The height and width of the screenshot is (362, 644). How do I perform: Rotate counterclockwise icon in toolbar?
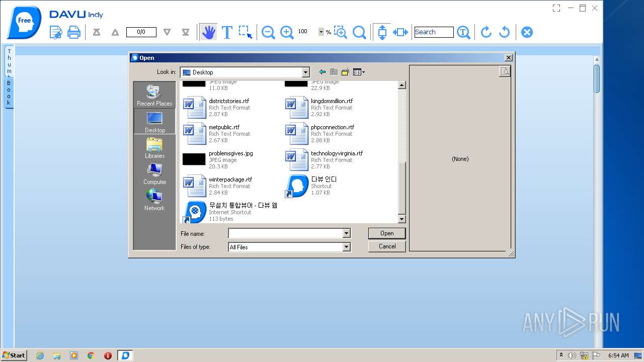click(504, 32)
